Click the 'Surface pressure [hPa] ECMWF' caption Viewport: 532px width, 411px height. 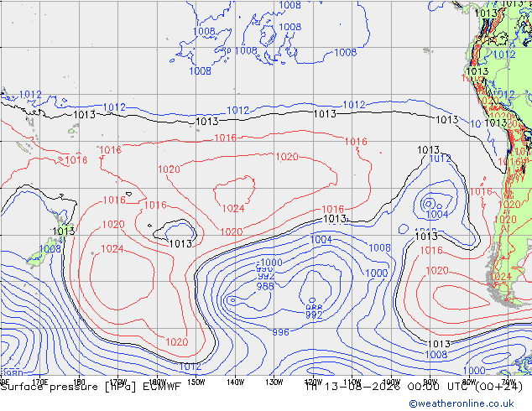click(x=91, y=387)
